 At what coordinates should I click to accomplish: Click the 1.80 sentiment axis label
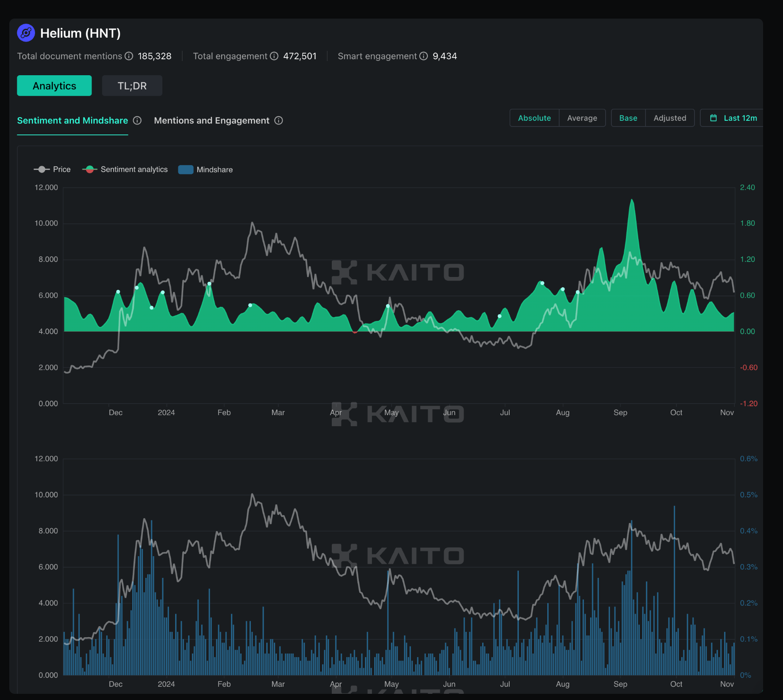point(748,223)
